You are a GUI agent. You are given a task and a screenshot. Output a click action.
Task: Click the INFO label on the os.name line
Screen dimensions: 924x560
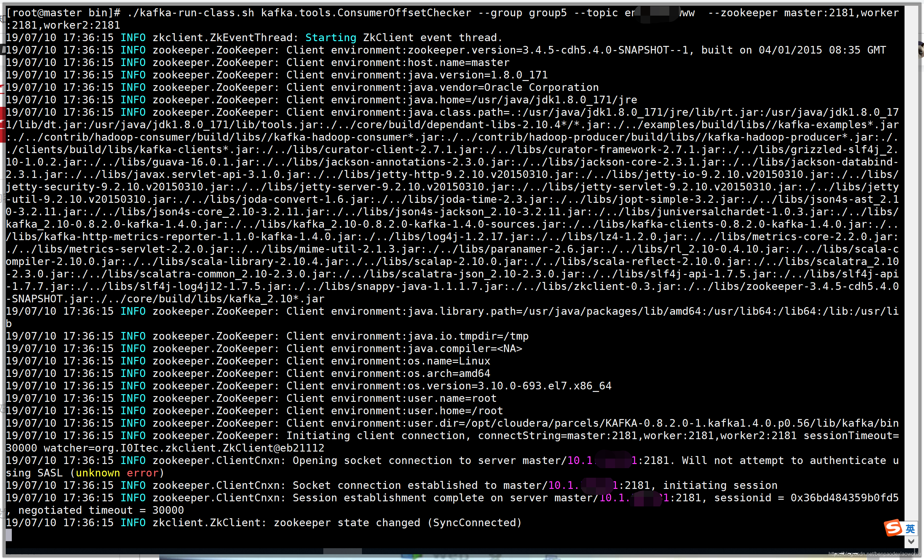point(133,361)
